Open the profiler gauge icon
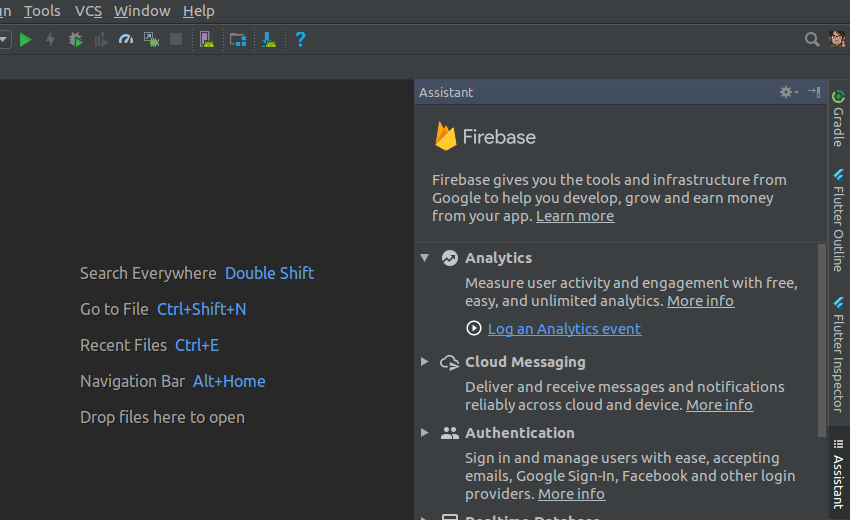 pyautogui.click(x=126, y=39)
